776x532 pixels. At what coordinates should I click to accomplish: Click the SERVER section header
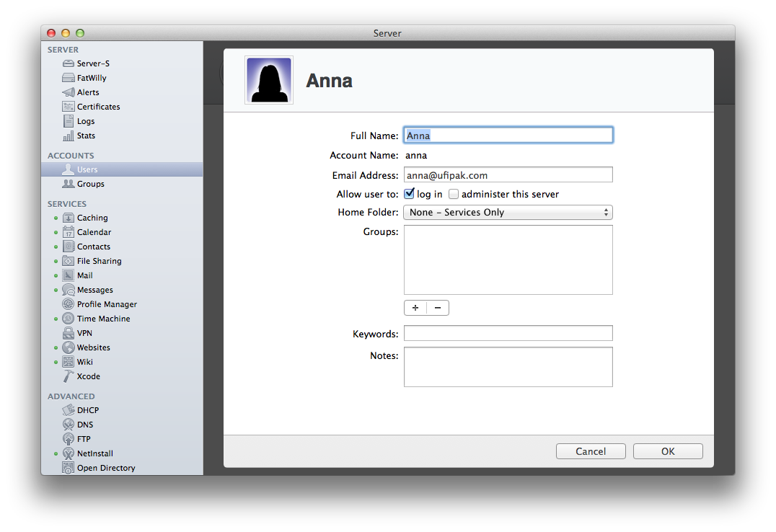[x=63, y=50]
